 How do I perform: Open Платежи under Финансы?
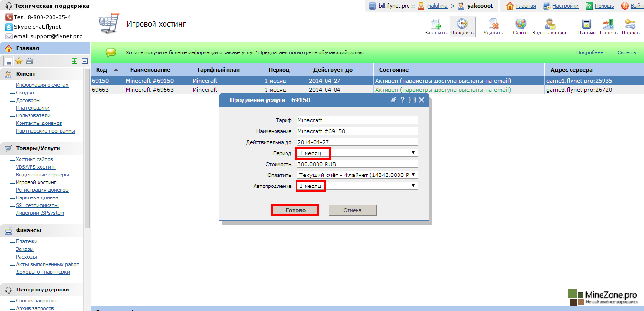[27, 241]
